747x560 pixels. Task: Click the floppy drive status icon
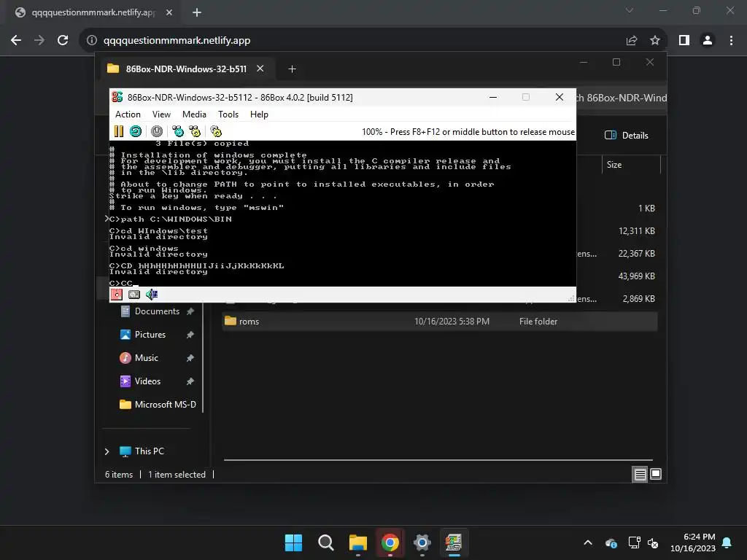[x=117, y=295]
